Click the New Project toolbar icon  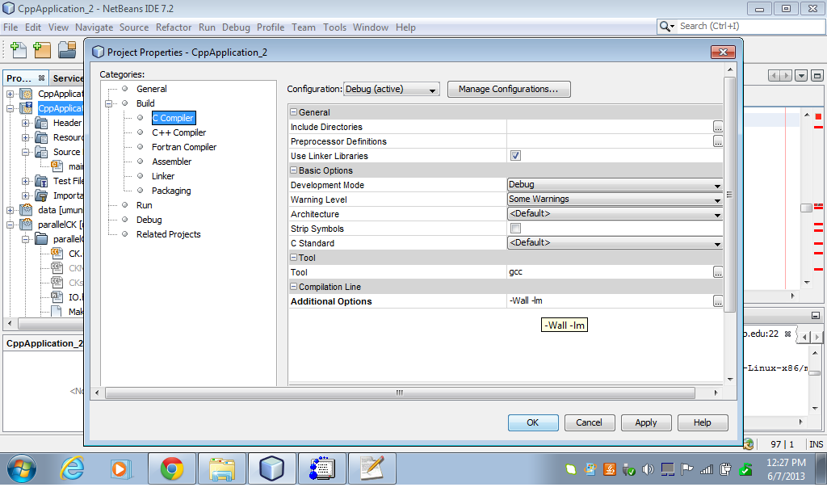click(x=42, y=50)
